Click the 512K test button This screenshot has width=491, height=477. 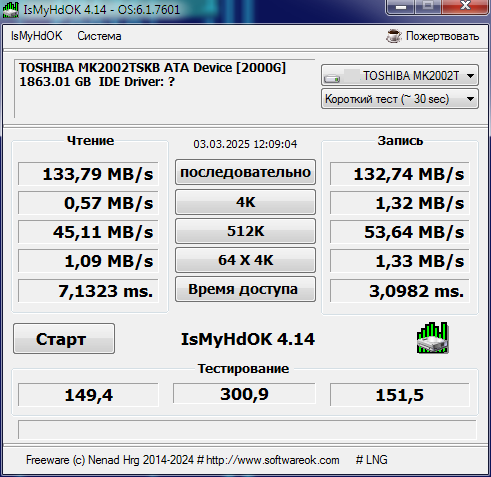tap(245, 231)
